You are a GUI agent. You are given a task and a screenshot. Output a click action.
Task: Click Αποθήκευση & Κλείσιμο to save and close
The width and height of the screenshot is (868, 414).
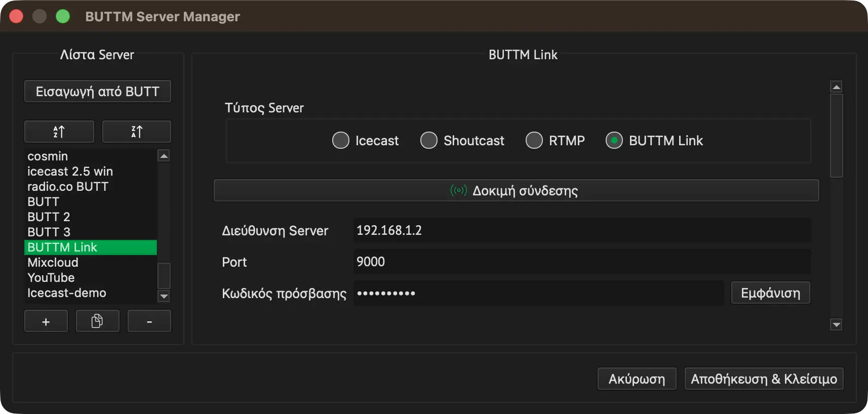(764, 379)
